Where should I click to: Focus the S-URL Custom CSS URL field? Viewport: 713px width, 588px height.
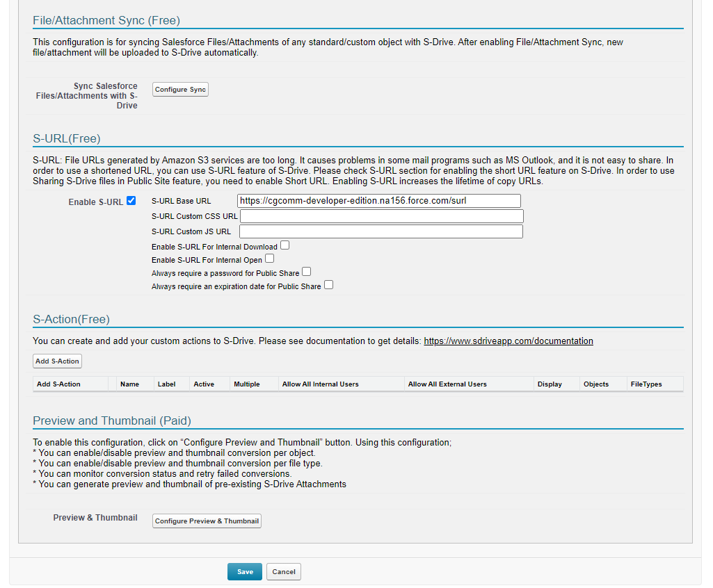[x=381, y=216]
